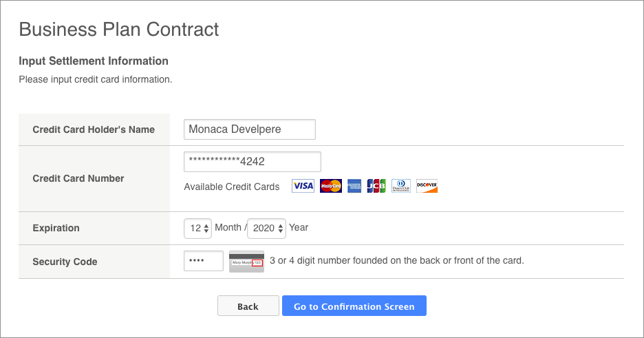This screenshot has height=338, width=644.
Task: Open the expiration year dropdown
Action: coord(266,229)
